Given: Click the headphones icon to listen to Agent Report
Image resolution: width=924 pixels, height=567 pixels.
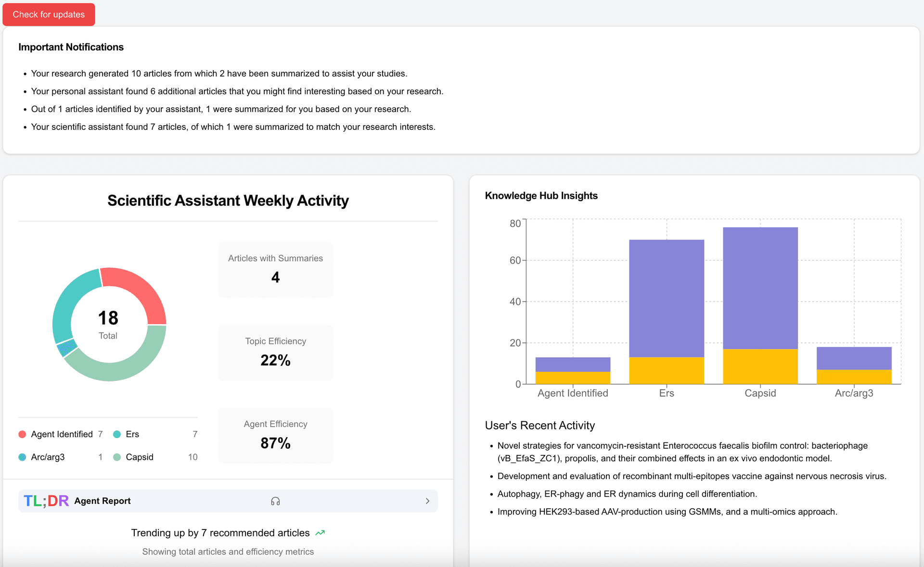Looking at the screenshot, I should click(275, 501).
